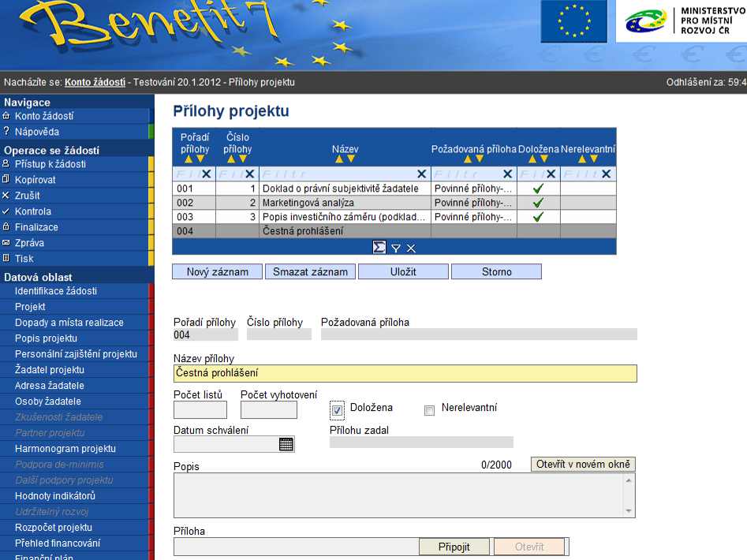Clear the Požadovaná příloha filter
The image size is (747, 560).
[508, 174]
